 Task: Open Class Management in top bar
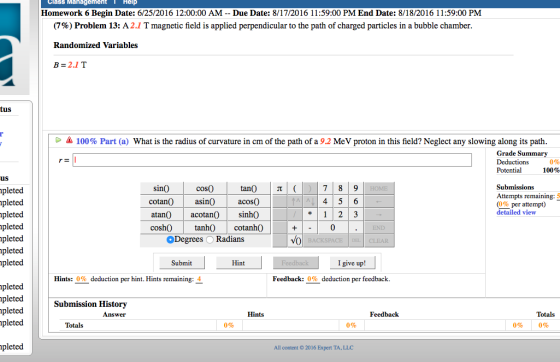pyautogui.click(x=77, y=2)
